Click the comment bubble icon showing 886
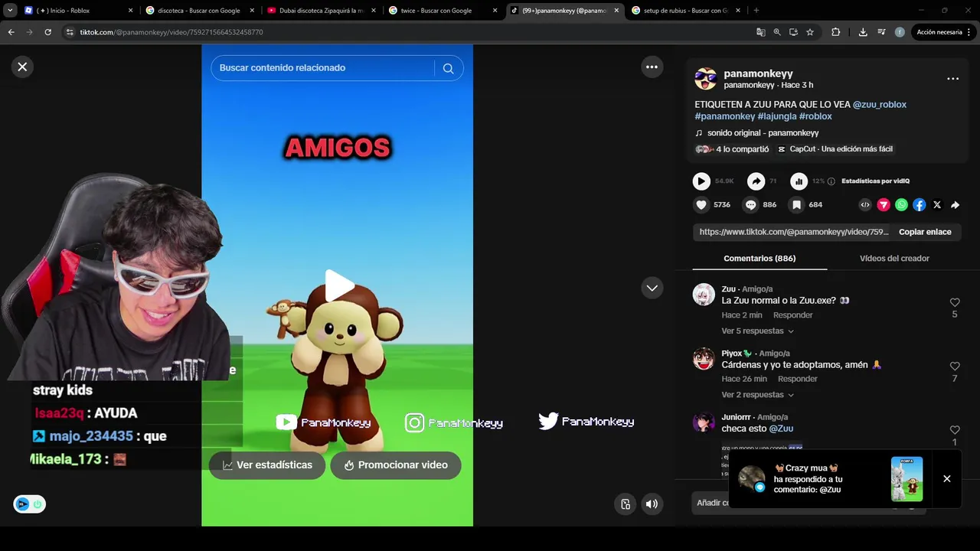 point(751,205)
